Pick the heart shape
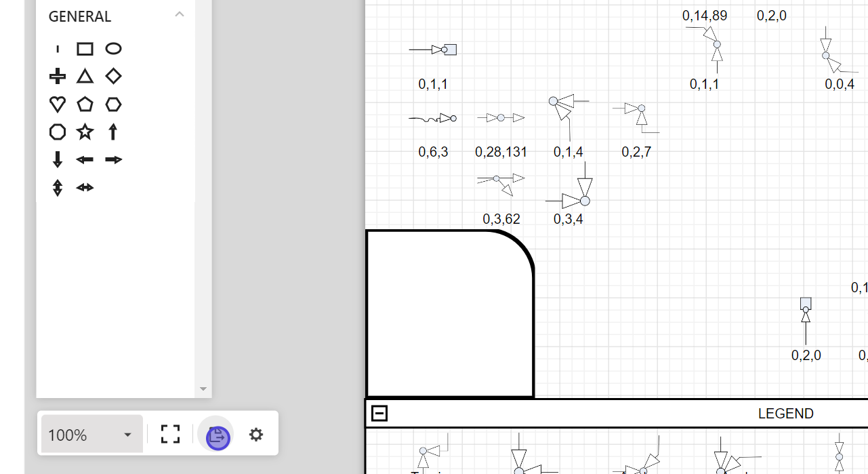 click(x=58, y=104)
